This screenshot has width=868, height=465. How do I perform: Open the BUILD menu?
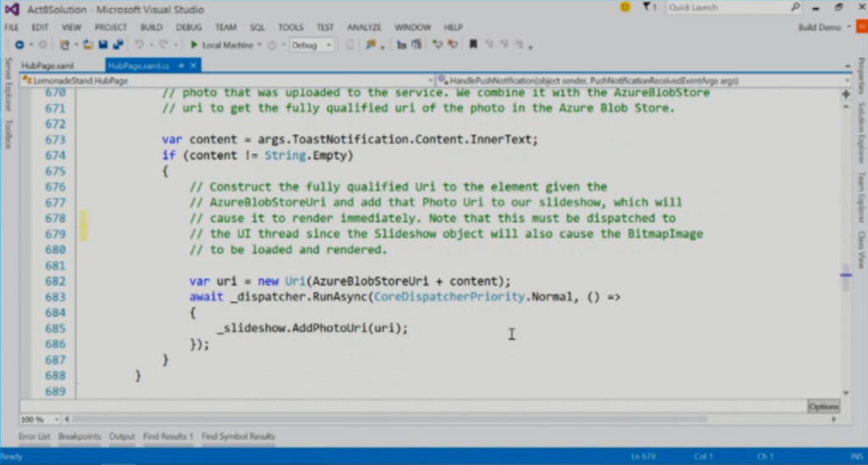click(x=151, y=27)
